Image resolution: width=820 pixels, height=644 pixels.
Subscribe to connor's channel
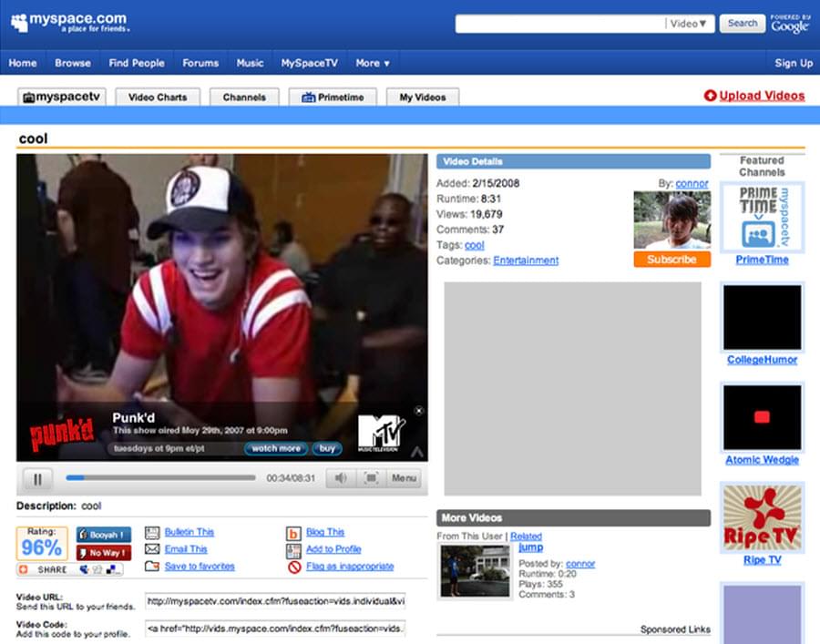point(671,260)
